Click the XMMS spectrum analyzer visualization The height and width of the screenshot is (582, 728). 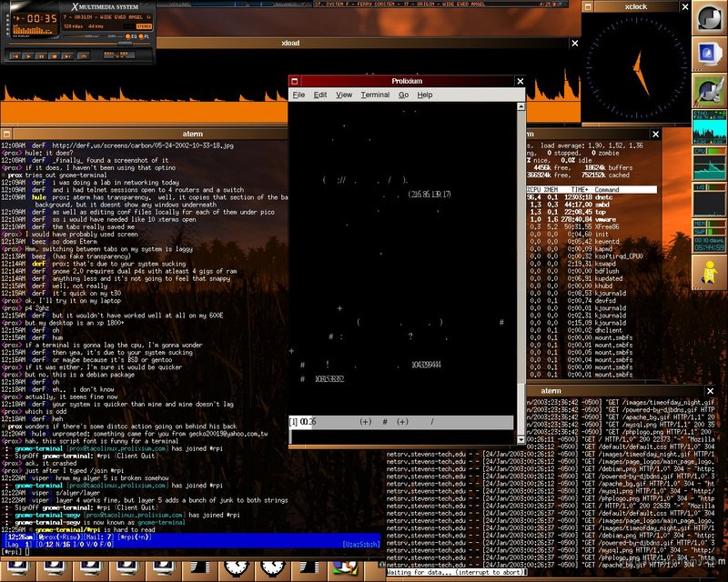pyautogui.click(x=33, y=30)
